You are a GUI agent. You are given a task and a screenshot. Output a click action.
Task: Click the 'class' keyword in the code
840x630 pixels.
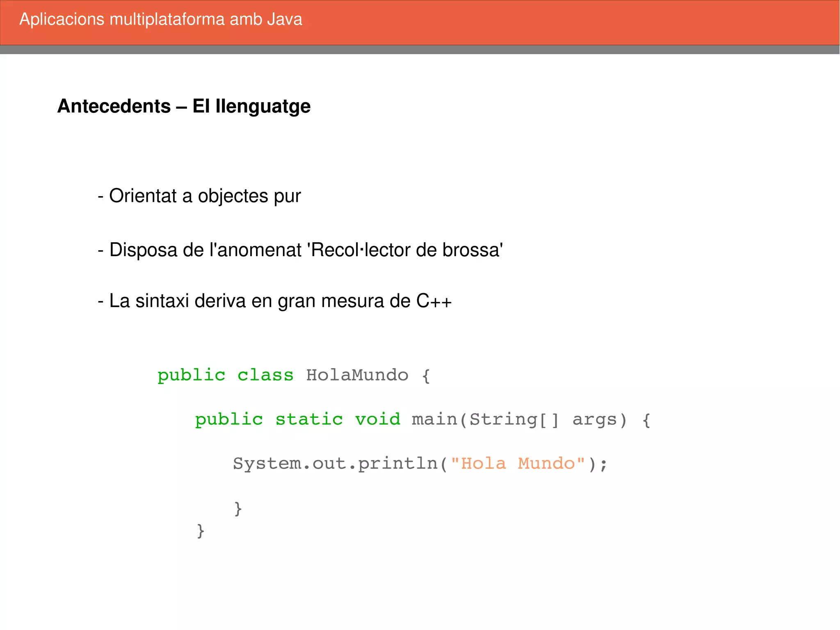[265, 375]
